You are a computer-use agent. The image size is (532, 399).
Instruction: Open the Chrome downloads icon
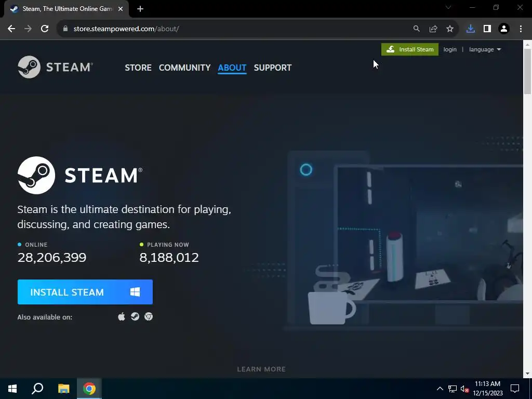(x=471, y=29)
